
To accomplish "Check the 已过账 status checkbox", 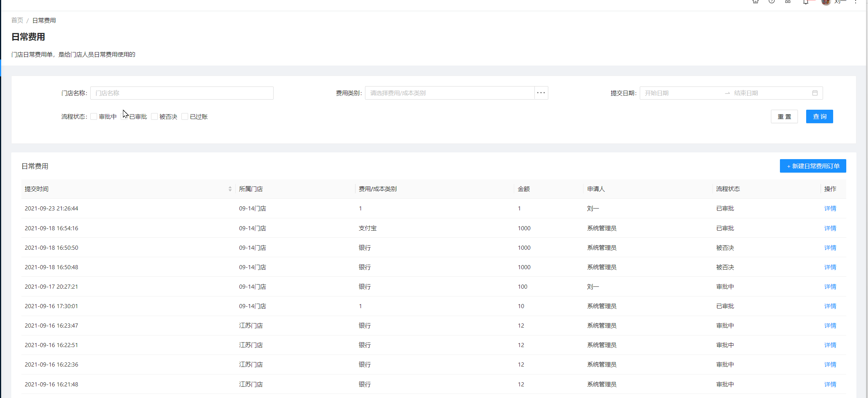I will click(185, 116).
